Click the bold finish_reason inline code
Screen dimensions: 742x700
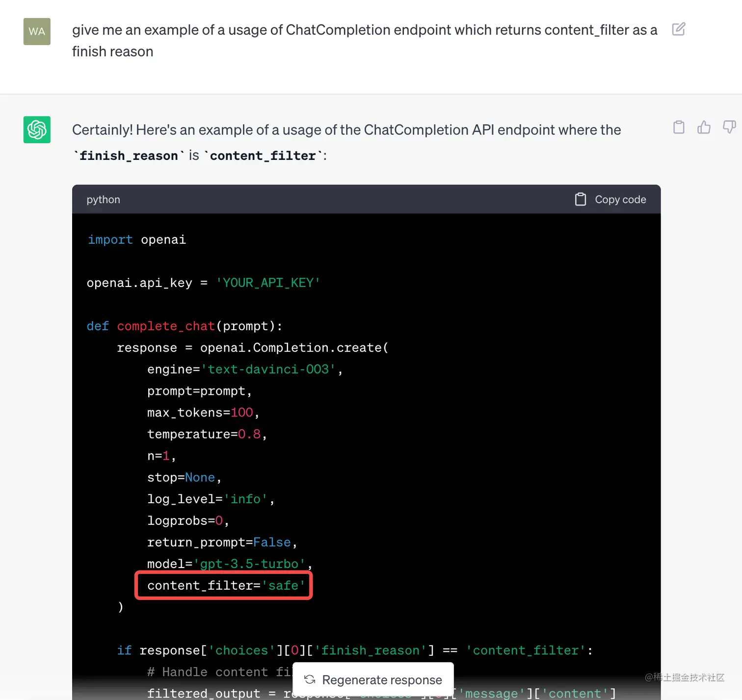click(129, 156)
